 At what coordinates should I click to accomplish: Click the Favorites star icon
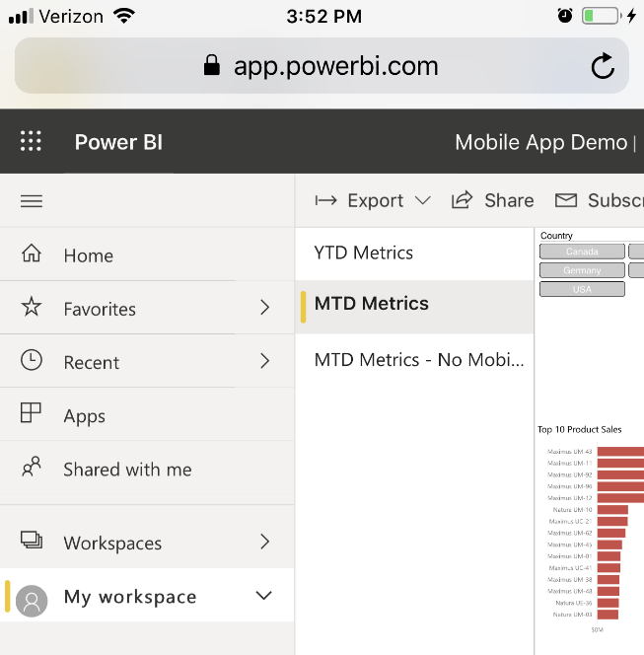point(32,307)
